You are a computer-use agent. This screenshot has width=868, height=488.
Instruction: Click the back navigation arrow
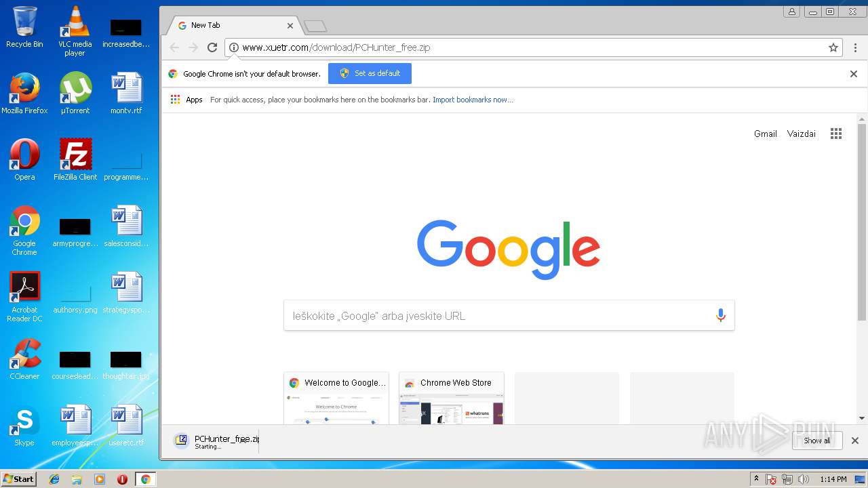pyautogui.click(x=174, y=47)
